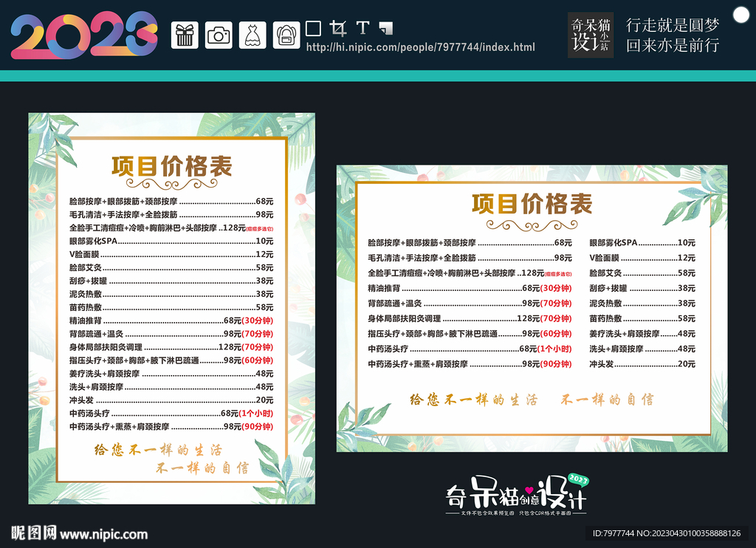Image resolution: width=756 pixels, height=548 pixels.
Task: Click the gift box icon
Action: 185,35
